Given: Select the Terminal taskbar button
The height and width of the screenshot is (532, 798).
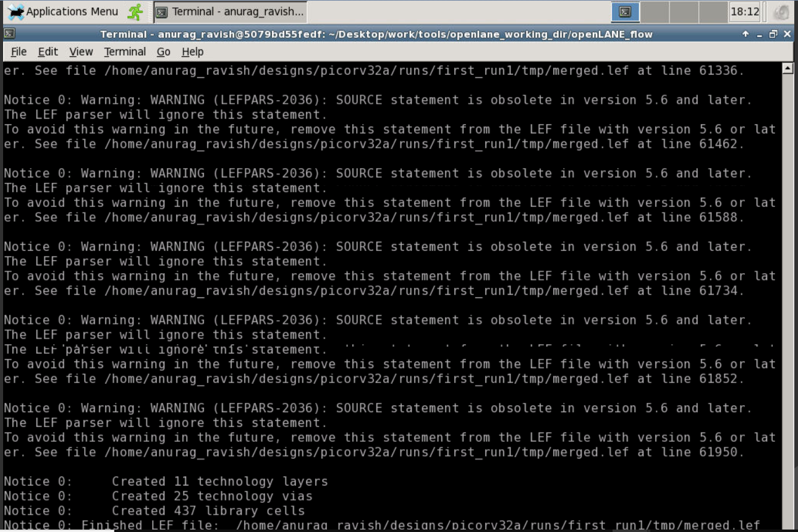Looking at the screenshot, I should [x=229, y=11].
